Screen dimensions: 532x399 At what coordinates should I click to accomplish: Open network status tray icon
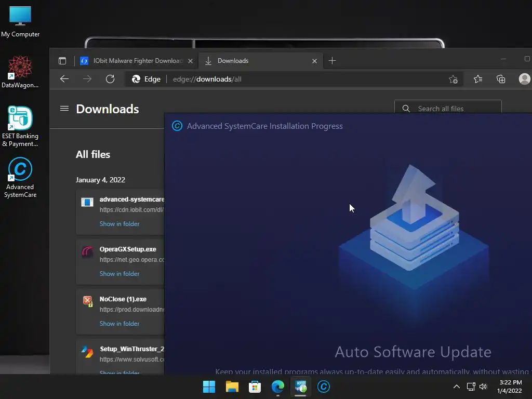pos(471,387)
